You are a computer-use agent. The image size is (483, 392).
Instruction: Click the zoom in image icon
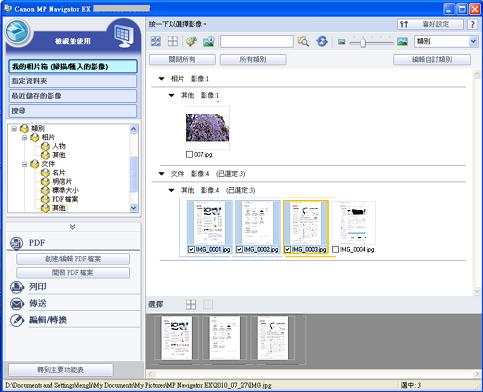[x=208, y=41]
